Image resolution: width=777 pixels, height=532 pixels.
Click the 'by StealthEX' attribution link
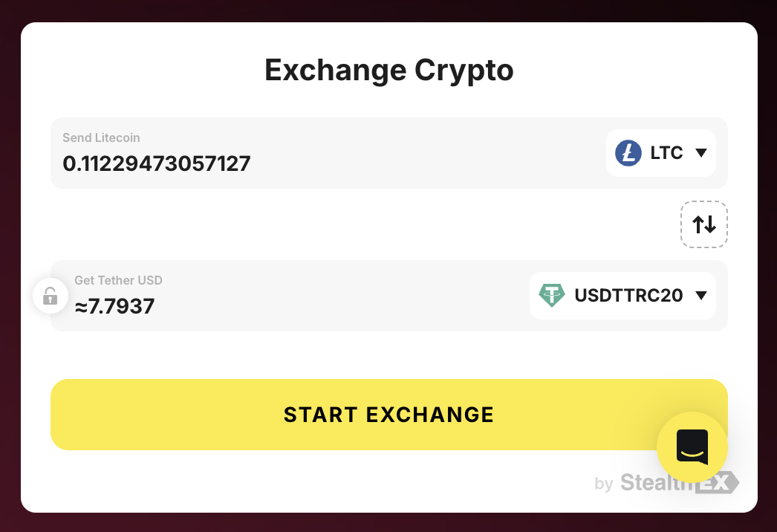point(665,483)
